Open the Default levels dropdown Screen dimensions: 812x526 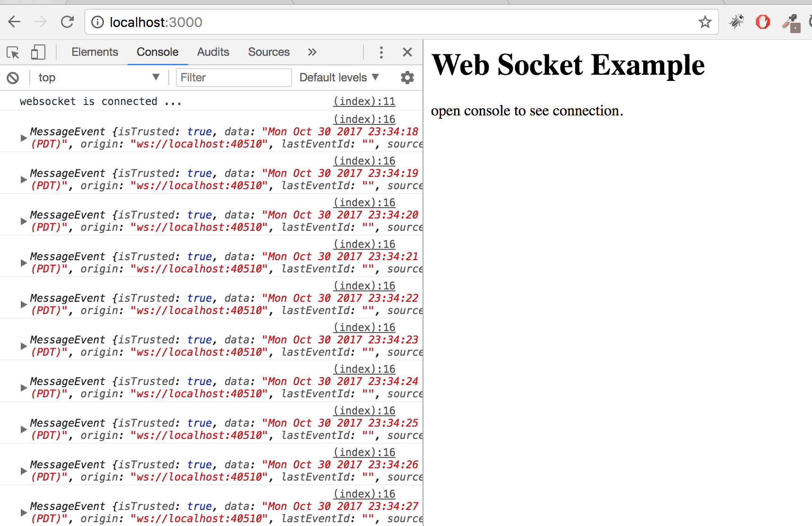(338, 78)
